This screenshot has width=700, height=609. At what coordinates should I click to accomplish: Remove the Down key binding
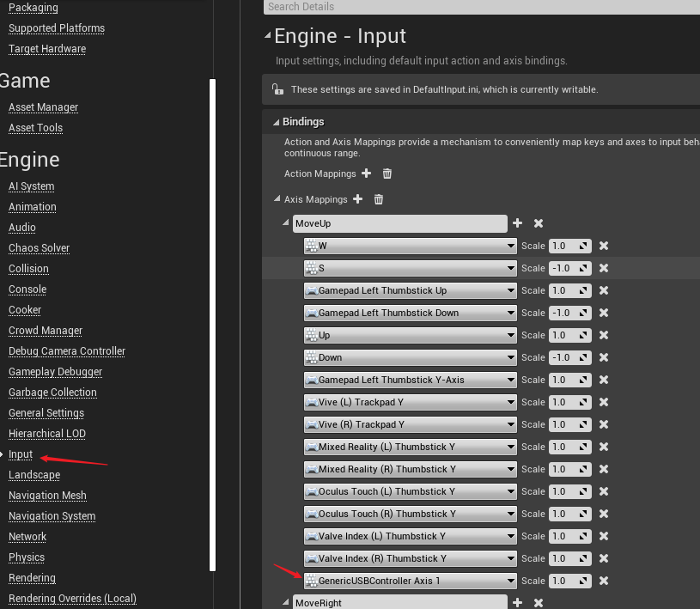[604, 357]
